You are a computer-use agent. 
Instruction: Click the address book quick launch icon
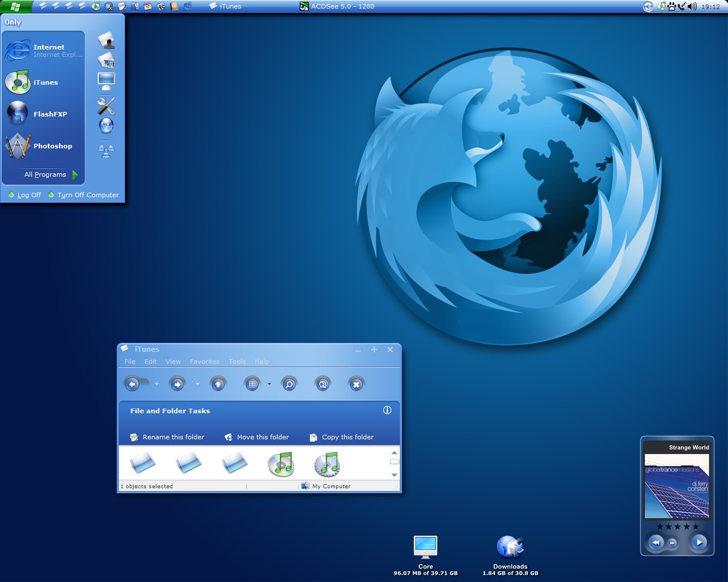(x=175, y=6)
